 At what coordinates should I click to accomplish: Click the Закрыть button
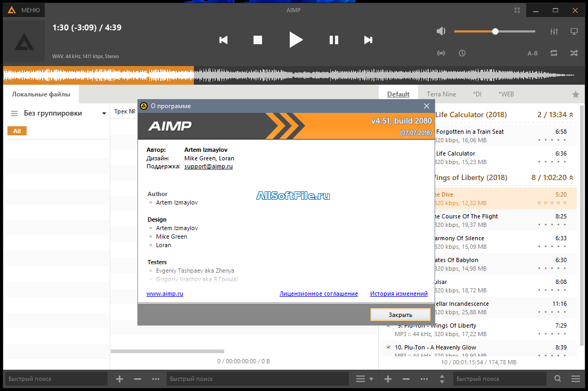click(x=400, y=315)
